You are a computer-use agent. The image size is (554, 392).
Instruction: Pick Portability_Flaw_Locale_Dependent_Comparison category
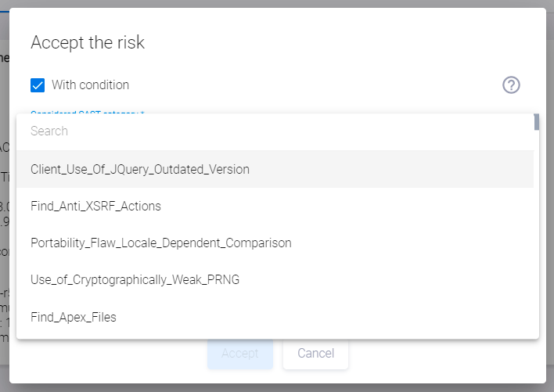(x=160, y=243)
